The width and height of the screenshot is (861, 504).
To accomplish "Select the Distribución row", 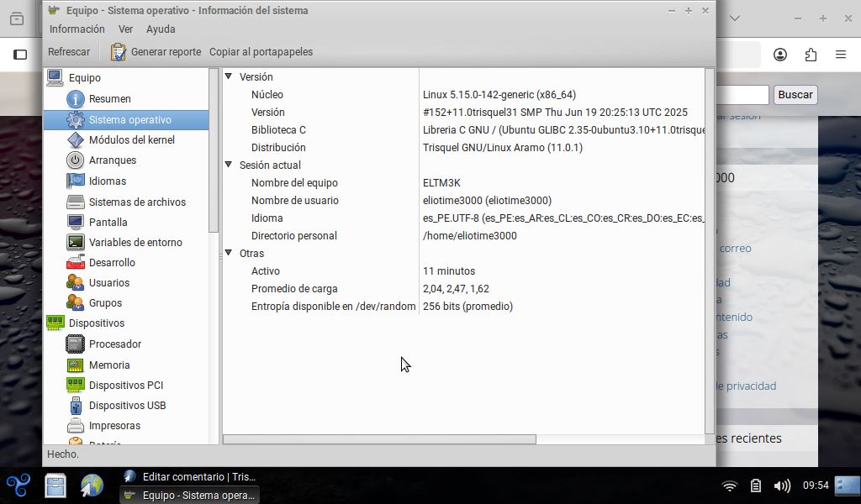I will coord(463,148).
